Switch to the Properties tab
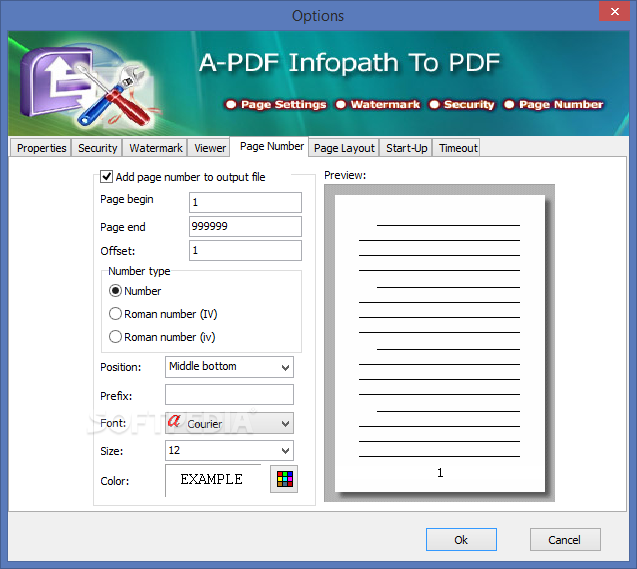The height and width of the screenshot is (569, 637). click(x=41, y=148)
